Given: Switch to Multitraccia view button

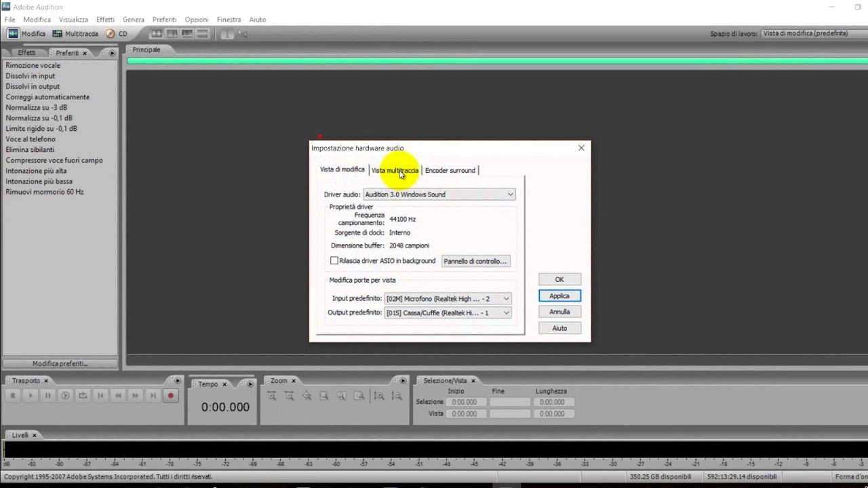Looking at the screenshot, I should coord(75,33).
